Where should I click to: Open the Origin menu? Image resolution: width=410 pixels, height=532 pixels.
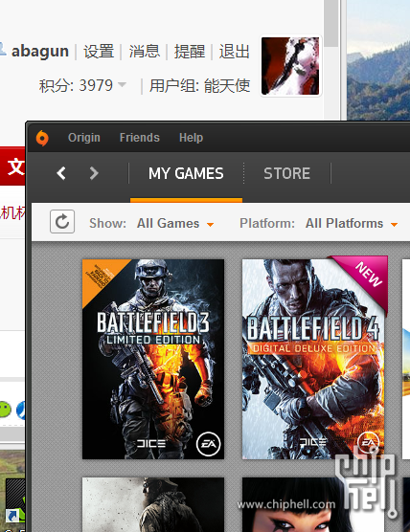tap(84, 138)
